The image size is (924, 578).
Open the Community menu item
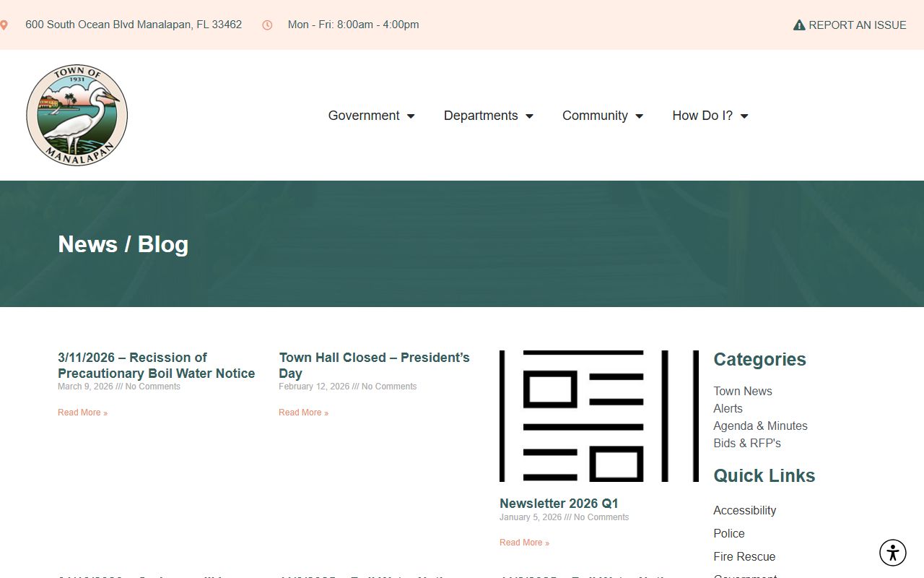click(595, 116)
